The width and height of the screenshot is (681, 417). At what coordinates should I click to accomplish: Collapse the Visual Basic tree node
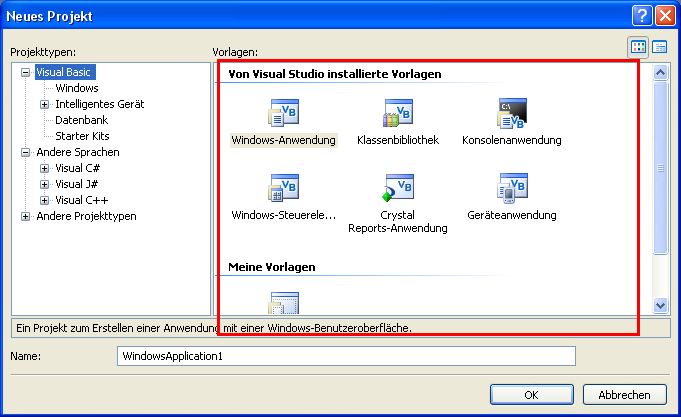click(x=26, y=73)
